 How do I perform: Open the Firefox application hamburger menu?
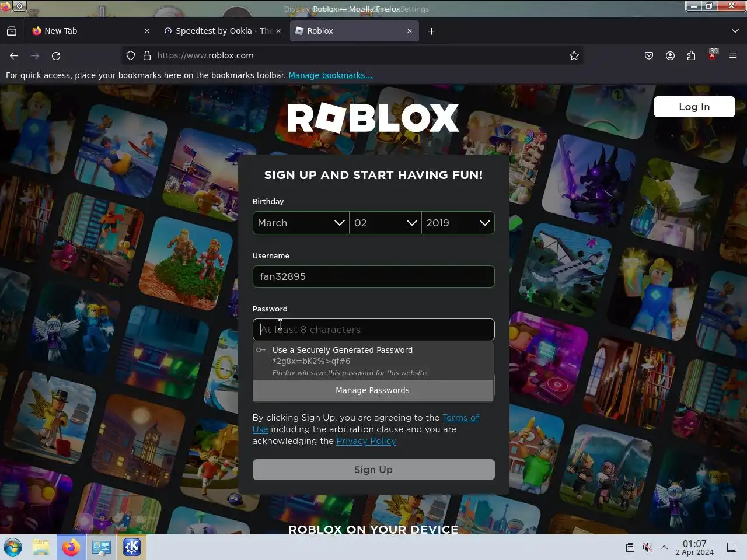pos(733,55)
